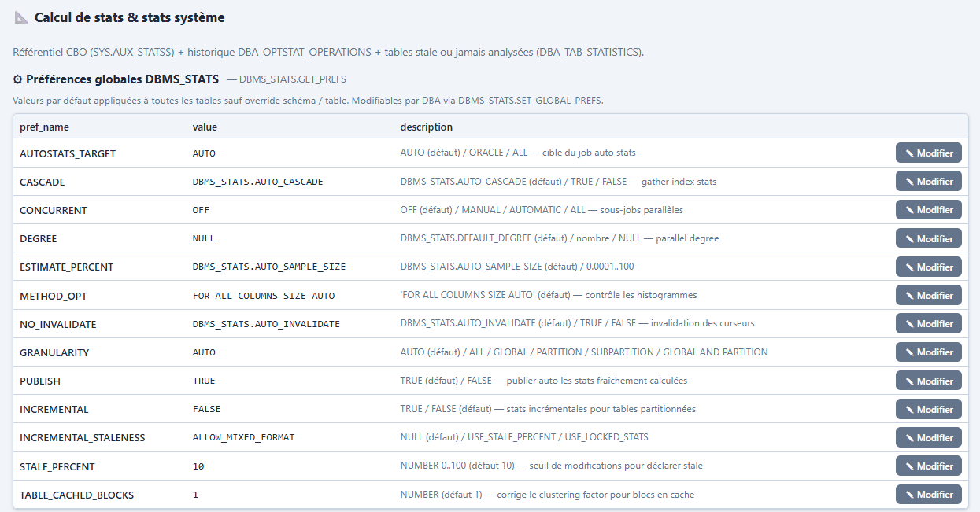Screen dimensions: 980x512
Task: Select the ESTIMATE_PERCENT preference name
Action: tap(67, 267)
